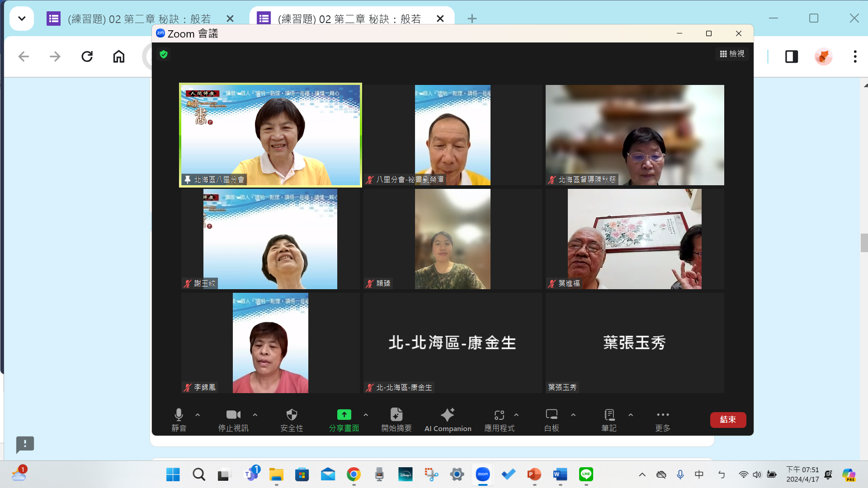Click the green Share Screen (分享畫面) icon

coord(344,415)
